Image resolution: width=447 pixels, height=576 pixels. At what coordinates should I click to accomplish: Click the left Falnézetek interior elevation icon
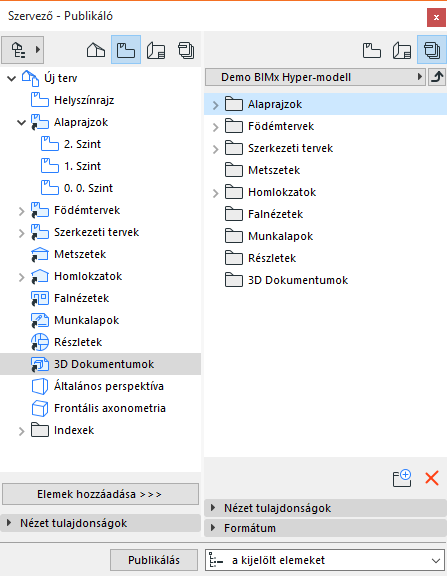pos(40,298)
